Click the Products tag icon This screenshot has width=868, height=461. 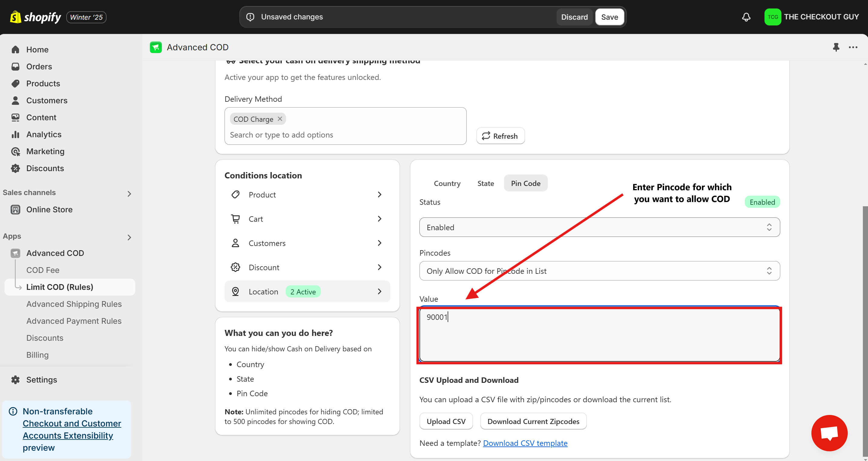(15, 83)
